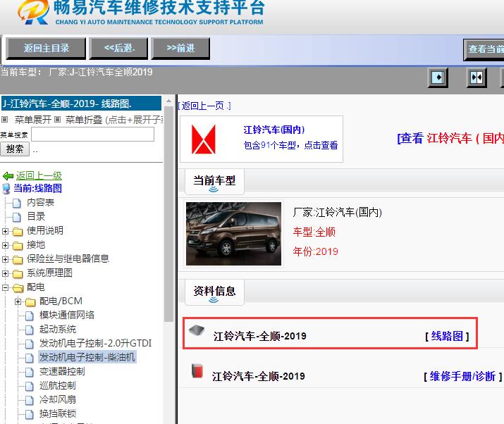504x424 pixels.
Task: Open 变速器控制 page
Action: point(62,371)
